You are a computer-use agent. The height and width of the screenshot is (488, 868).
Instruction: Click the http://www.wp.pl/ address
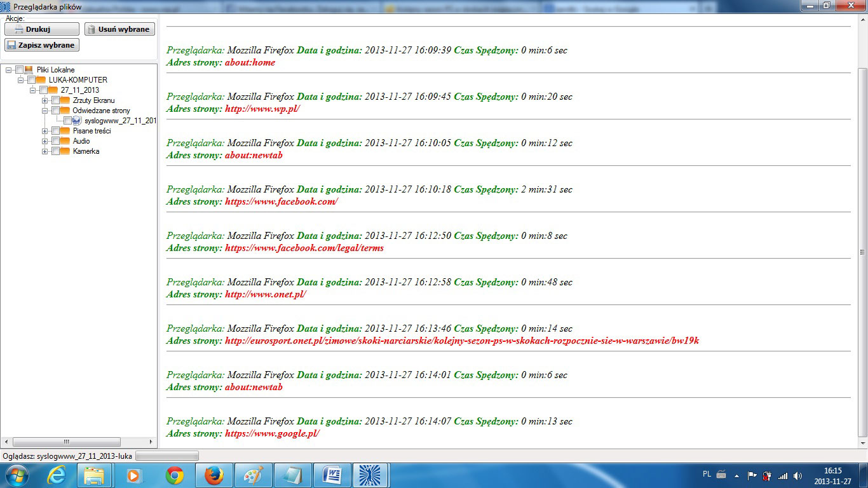262,109
